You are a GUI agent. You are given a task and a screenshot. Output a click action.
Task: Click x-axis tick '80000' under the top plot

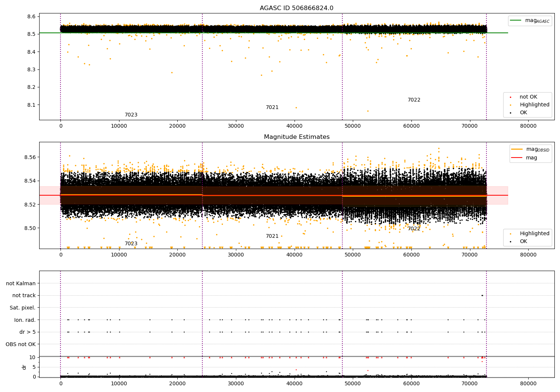(x=528, y=126)
